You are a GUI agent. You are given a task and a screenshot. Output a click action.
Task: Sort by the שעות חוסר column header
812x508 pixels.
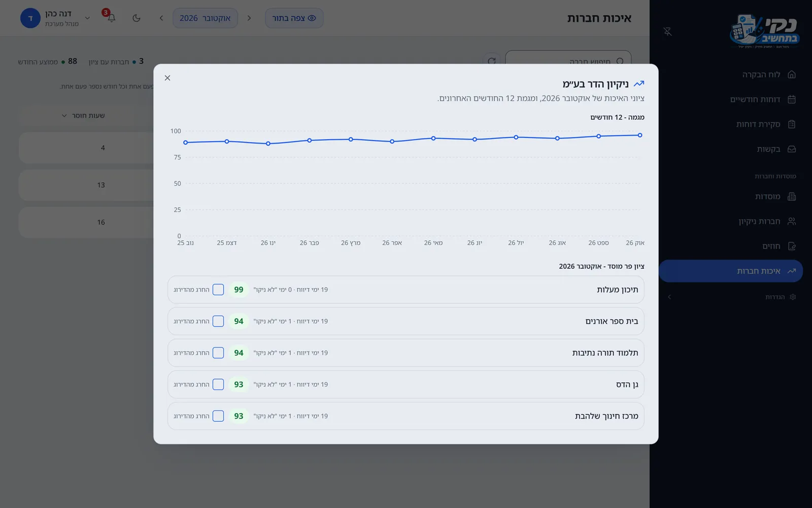83,116
